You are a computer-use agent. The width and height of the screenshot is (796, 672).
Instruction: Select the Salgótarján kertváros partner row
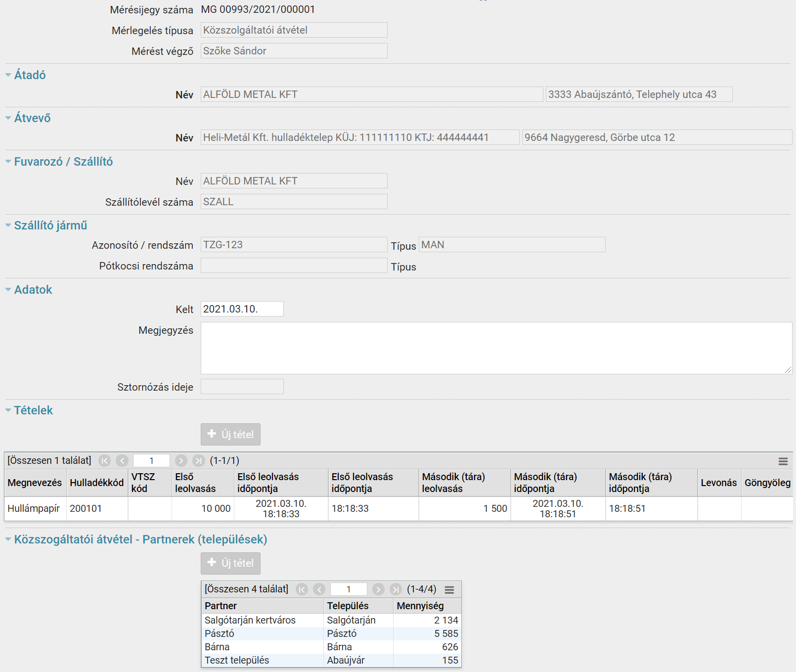pyautogui.click(x=331, y=620)
